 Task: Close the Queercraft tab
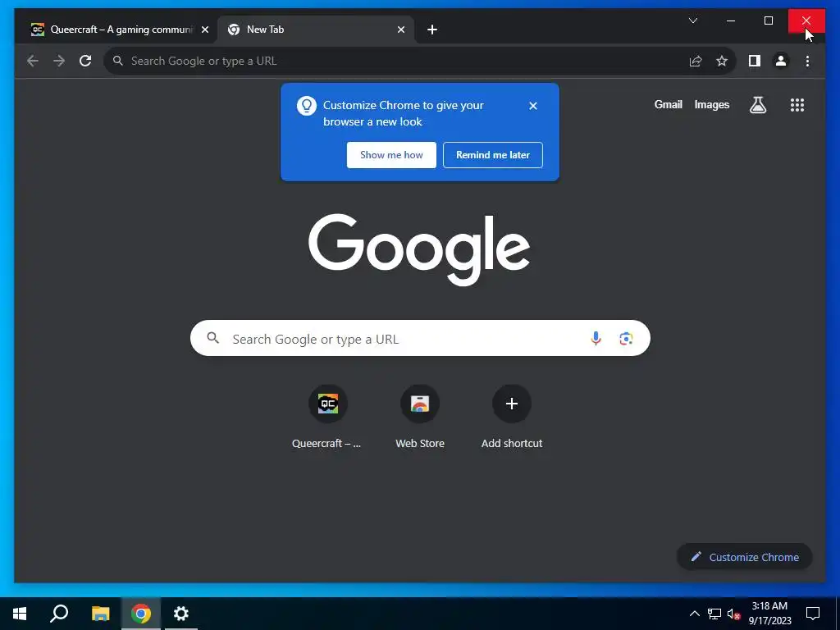(204, 30)
